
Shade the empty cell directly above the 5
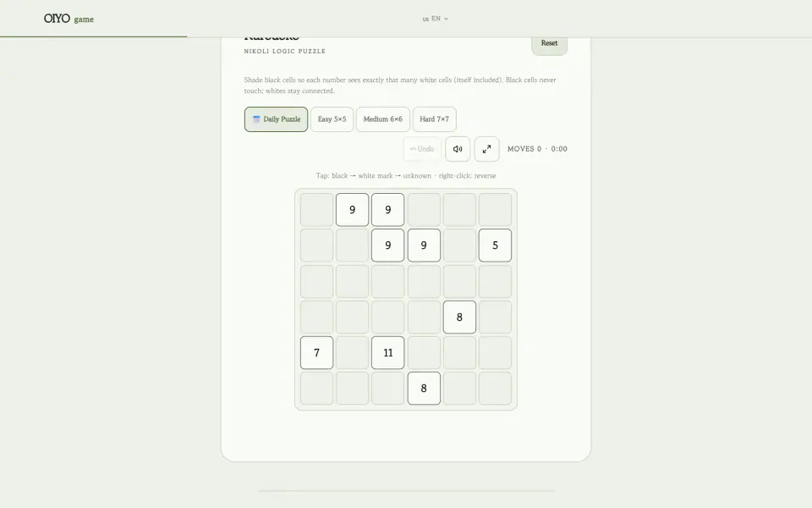tap(495, 210)
